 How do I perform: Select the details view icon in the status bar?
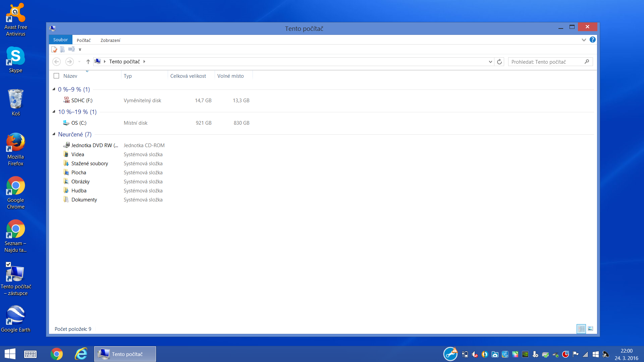point(581,329)
